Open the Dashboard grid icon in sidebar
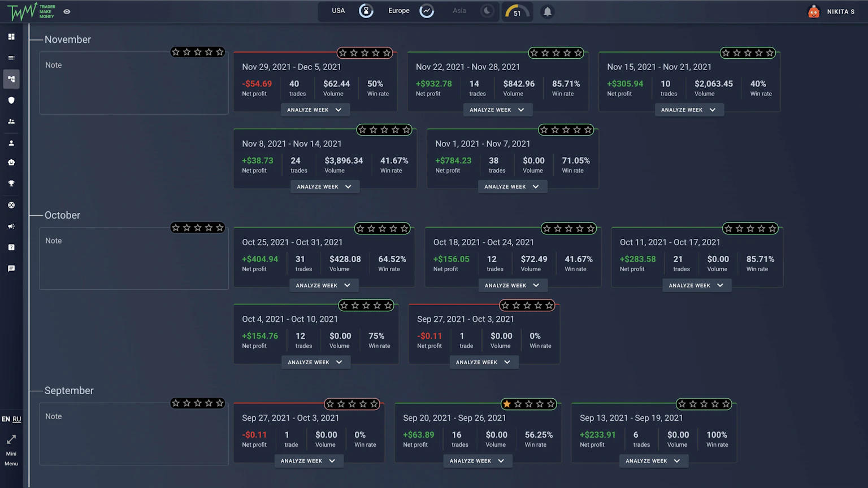Viewport: 868px width, 488px height. [x=11, y=36]
